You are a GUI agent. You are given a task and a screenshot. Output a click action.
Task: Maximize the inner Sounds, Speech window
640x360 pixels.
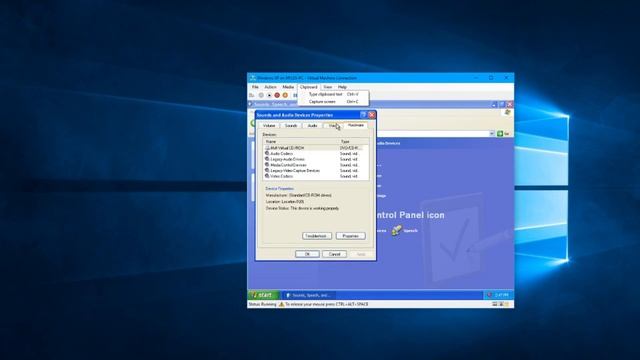pyautogui.click(x=502, y=104)
